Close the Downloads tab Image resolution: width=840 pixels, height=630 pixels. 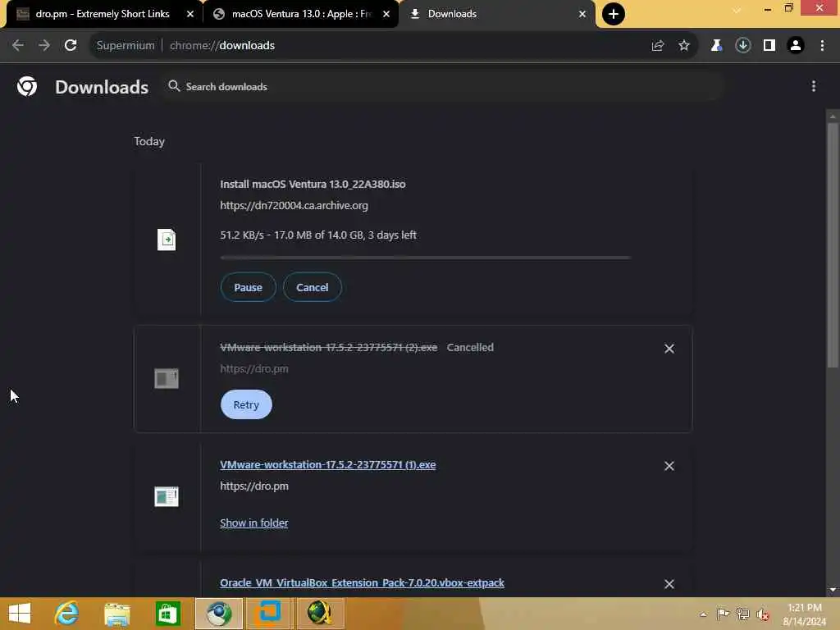coord(582,14)
